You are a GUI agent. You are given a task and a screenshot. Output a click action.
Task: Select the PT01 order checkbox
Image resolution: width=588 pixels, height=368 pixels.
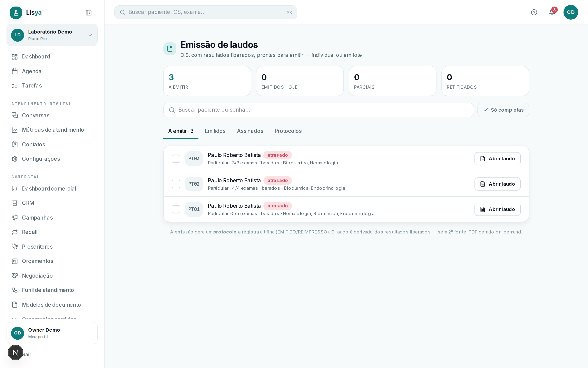tap(176, 209)
